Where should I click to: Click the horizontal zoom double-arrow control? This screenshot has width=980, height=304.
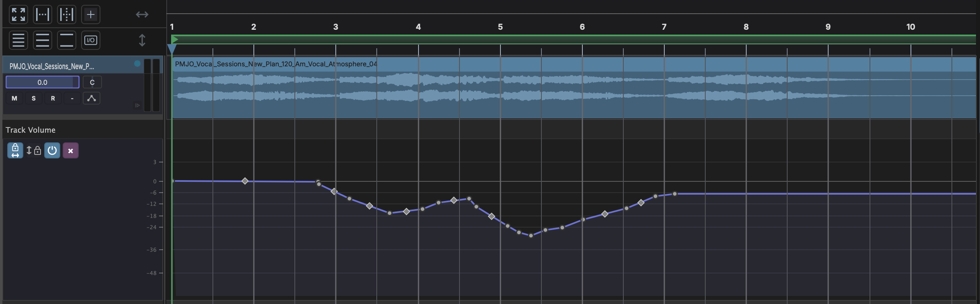coord(142,14)
